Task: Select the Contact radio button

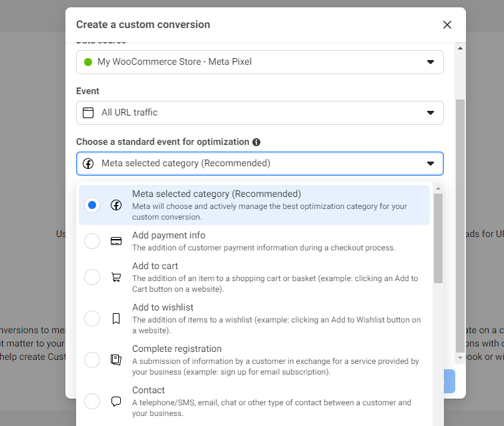Action: (x=92, y=401)
